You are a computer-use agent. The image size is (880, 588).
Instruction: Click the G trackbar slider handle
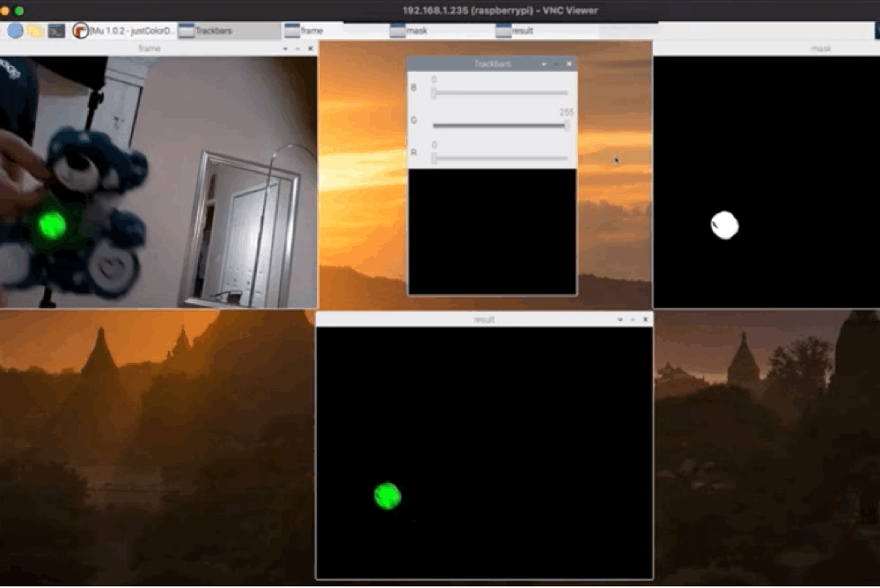tap(567, 125)
